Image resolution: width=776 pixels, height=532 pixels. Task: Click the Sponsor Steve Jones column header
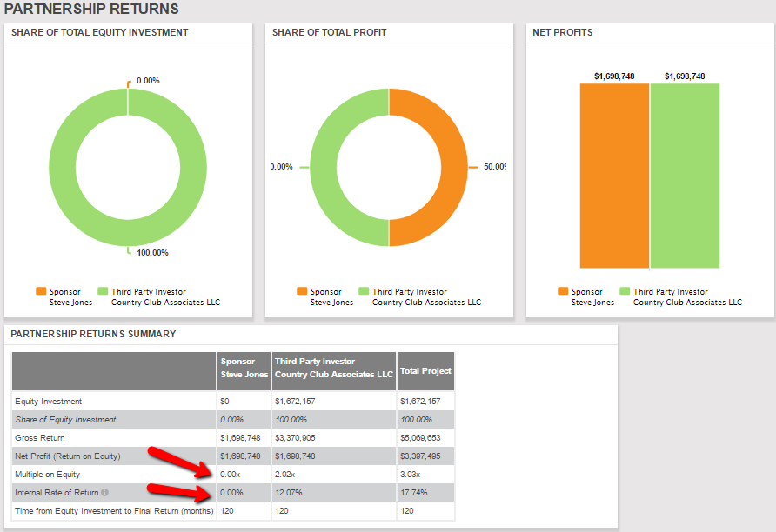[x=244, y=369]
